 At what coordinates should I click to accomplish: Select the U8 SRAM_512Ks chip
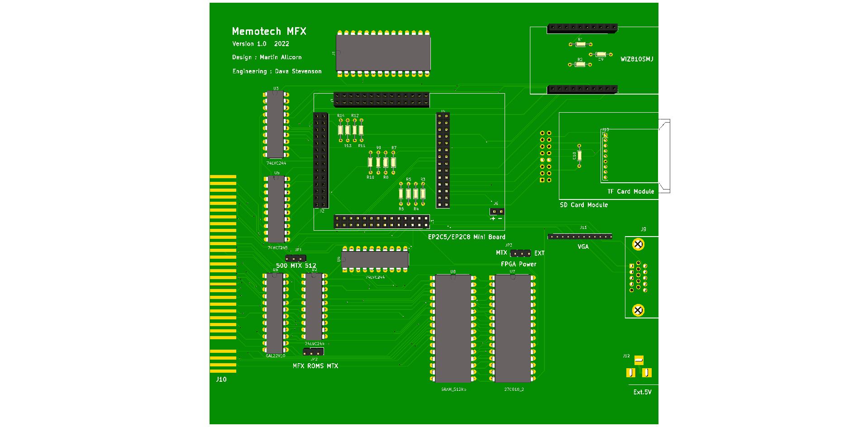tap(453, 328)
